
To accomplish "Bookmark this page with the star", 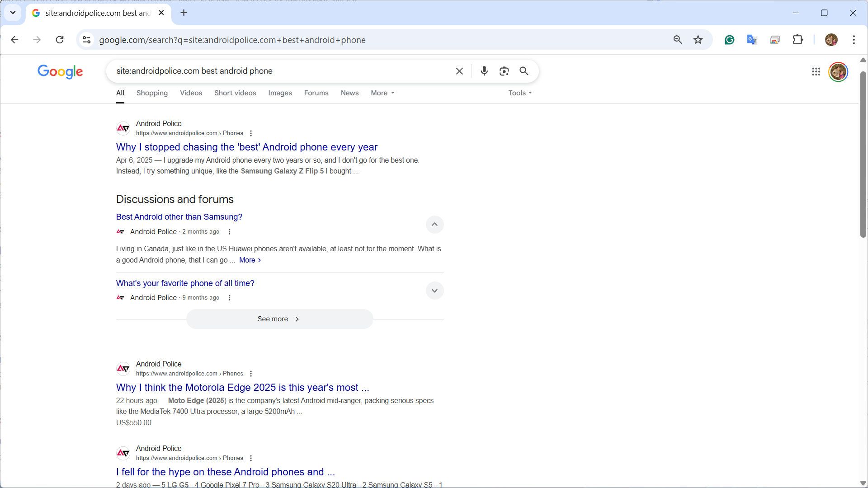I will coord(698,40).
